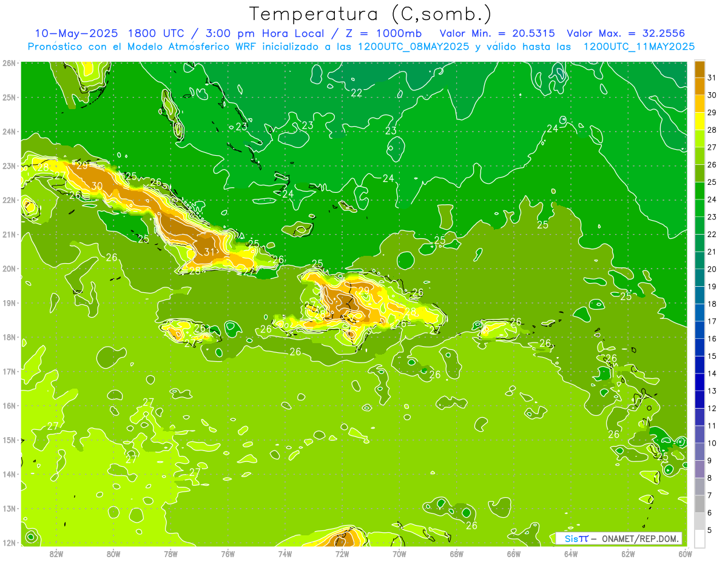Click the colorbar label "20"
The height and width of the screenshot is (562, 728).
tap(712, 269)
